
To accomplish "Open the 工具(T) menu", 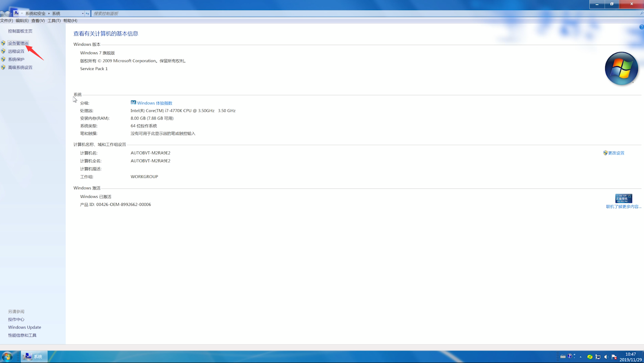I will point(54,20).
